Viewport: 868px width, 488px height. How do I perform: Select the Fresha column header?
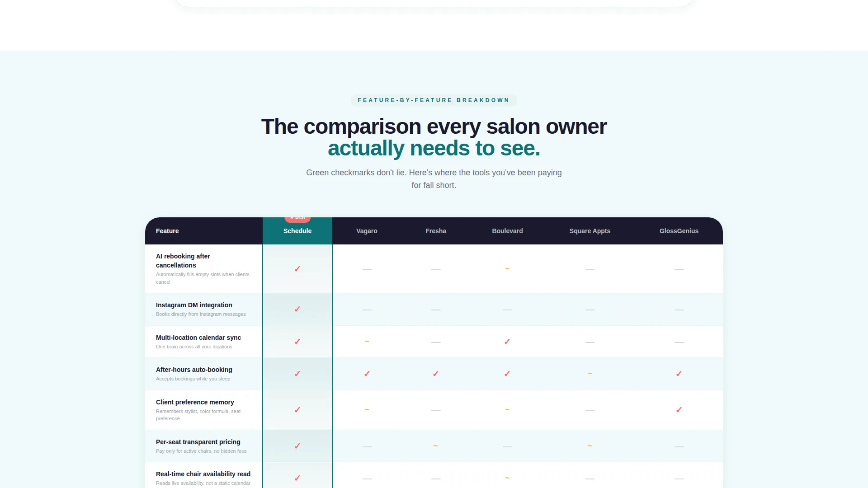click(x=436, y=231)
